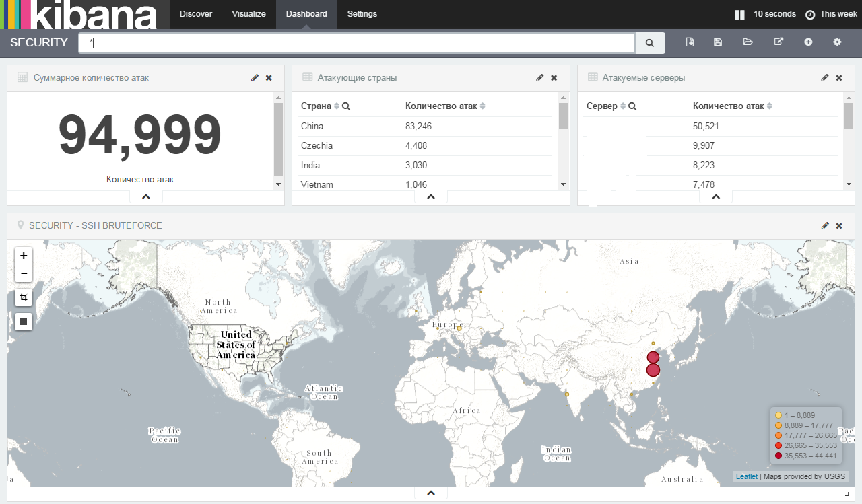The height and width of the screenshot is (504, 862).
Task: Zoom in on the map
Action: (24, 256)
